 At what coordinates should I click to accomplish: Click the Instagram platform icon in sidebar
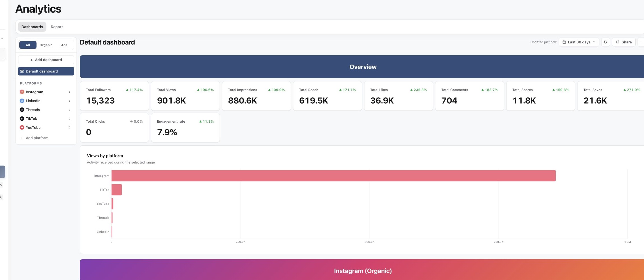click(22, 92)
